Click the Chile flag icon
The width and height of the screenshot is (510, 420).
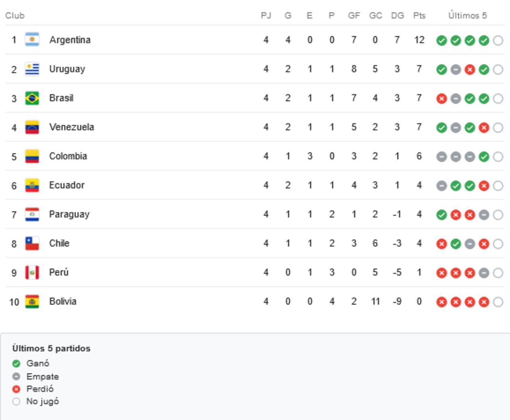tap(33, 243)
